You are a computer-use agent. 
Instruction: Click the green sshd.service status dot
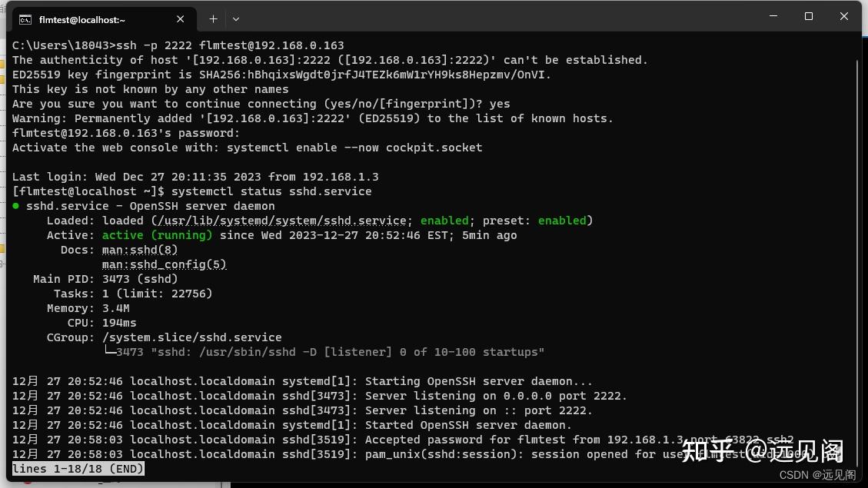point(16,206)
